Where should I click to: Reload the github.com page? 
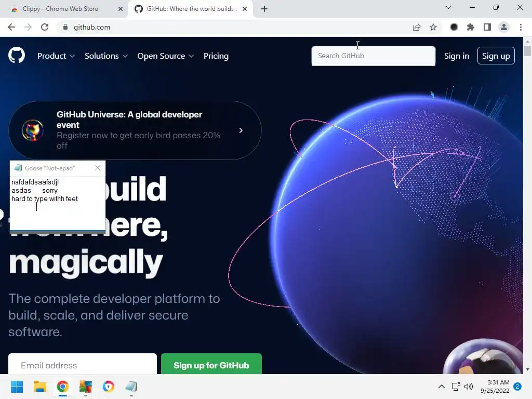[45, 27]
